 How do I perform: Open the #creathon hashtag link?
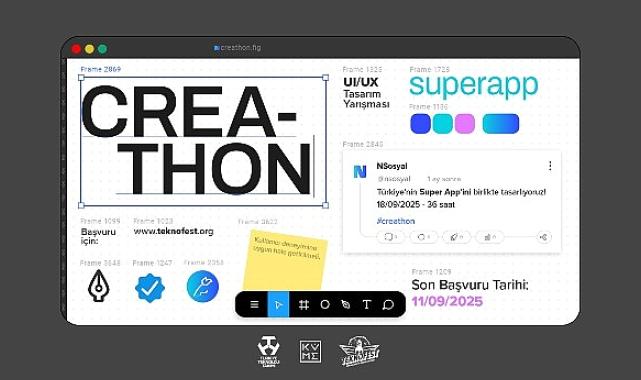(x=396, y=221)
